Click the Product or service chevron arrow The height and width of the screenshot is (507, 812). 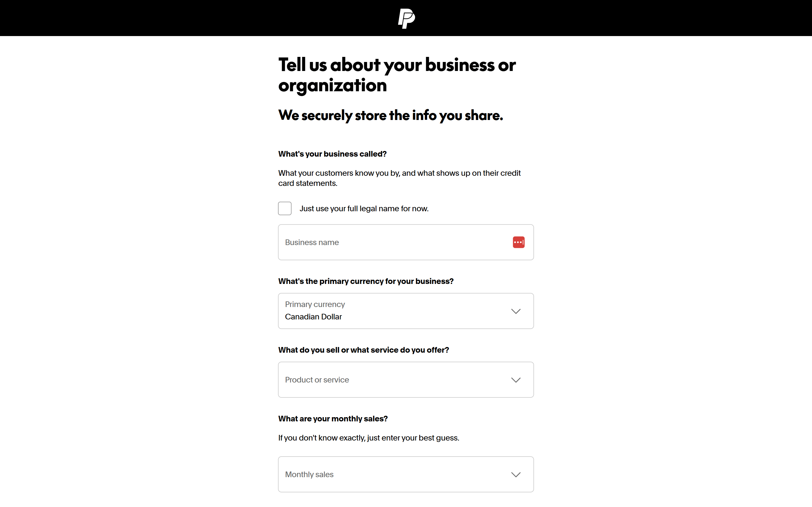point(516,380)
